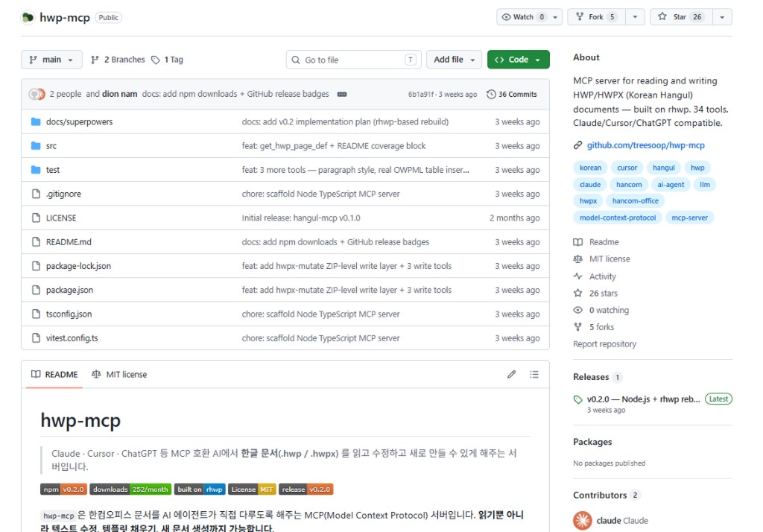Click the book icon beside Readme sidebar
Viewport: 763px width, 532px height.
(x=577, y=242)
